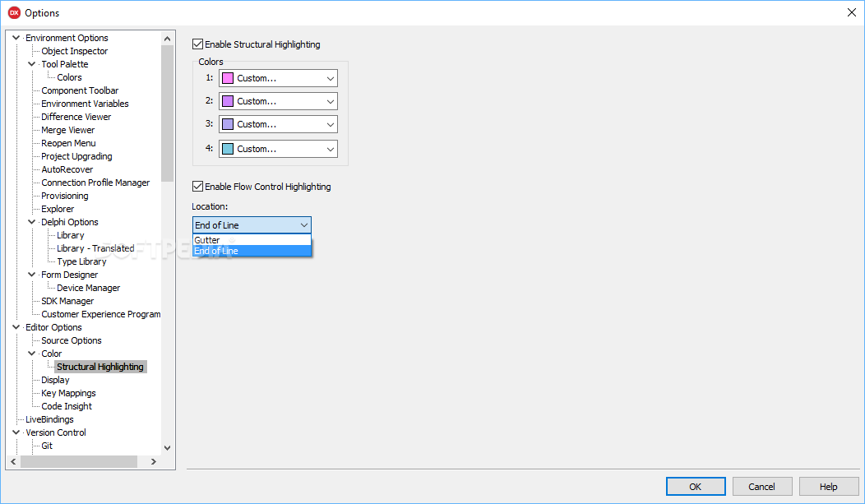Select Structural Highlighting tree item
Screen dimensions: 865x504
point(100,367)
